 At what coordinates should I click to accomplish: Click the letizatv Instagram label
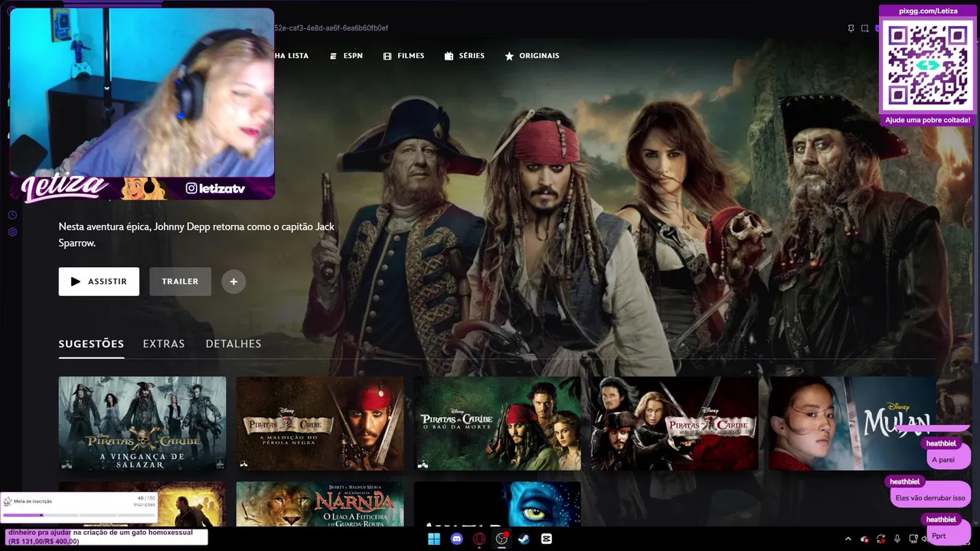(215, 188)
